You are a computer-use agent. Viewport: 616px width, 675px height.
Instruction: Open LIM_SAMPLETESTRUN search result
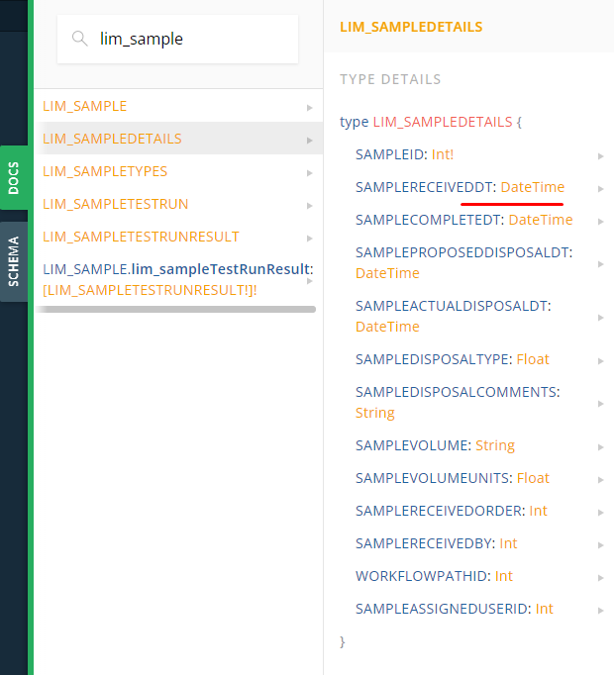[116, 204]
